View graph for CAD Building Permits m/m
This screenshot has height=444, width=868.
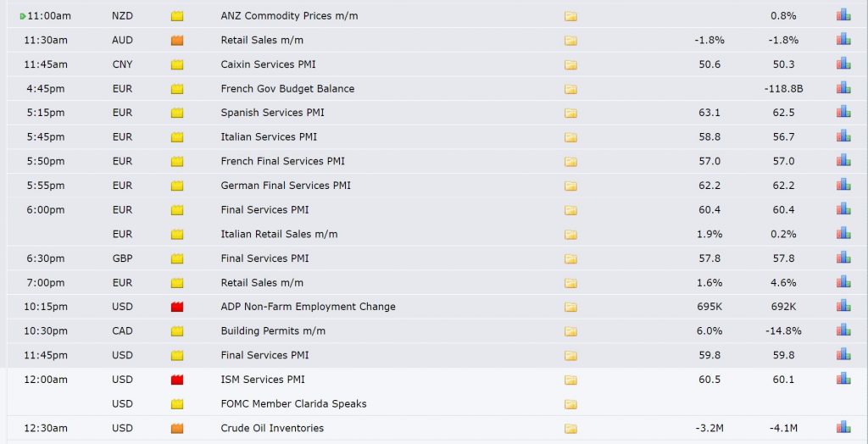point(843,330)
